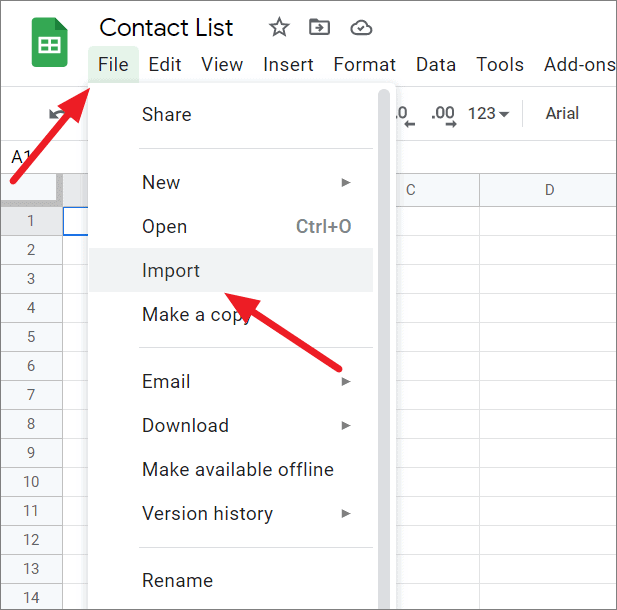Click the File menu scrollbar

pos(384,300)
